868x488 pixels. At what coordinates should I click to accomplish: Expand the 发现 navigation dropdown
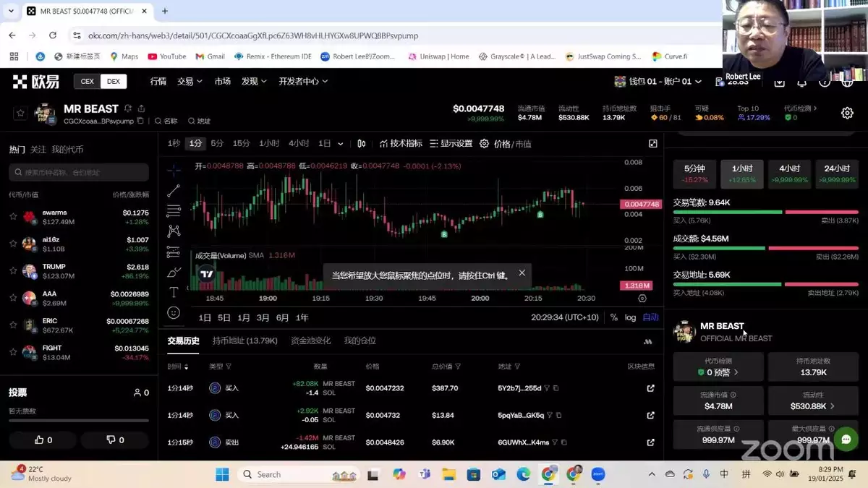(254, 82)
